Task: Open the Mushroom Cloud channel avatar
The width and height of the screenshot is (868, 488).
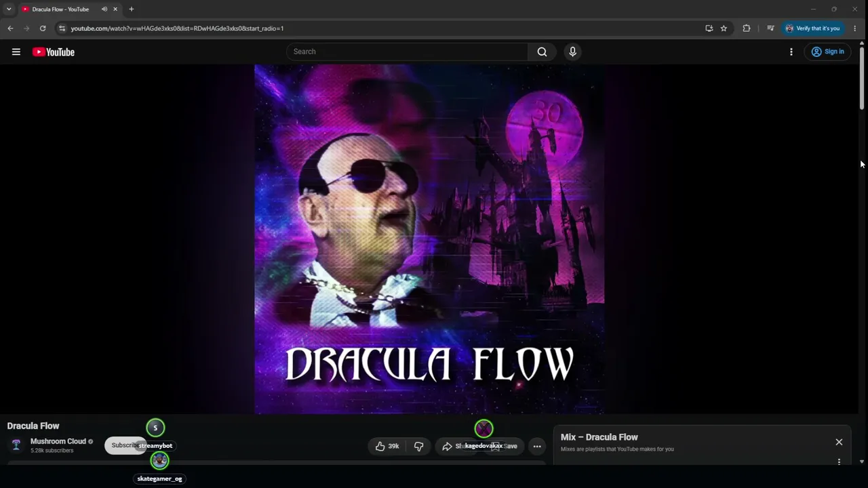Action: (x=16, y=445)
